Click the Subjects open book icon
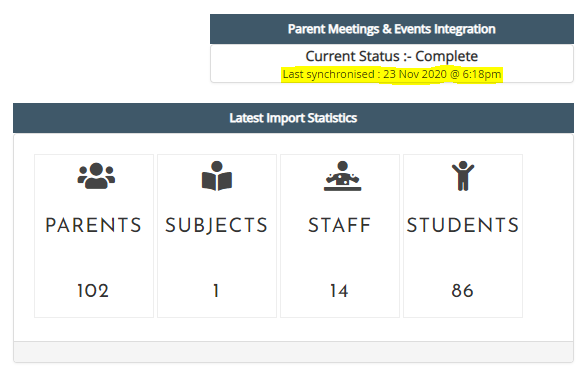The height and width of the screenshot is (371, 580). point(217,176)
